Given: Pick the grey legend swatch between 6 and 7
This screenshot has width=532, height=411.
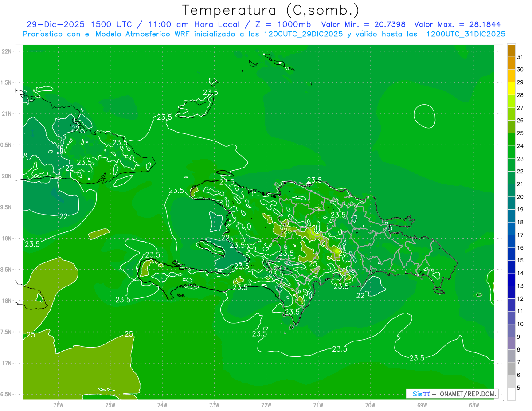Looking at the screenshot, I should [x=511, y=368].
